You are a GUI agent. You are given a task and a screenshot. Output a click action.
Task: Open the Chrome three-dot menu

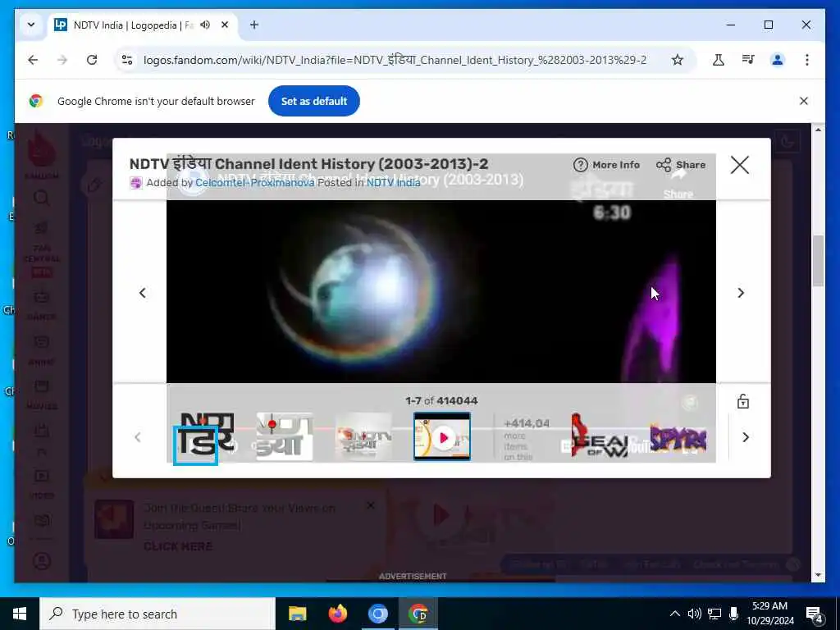pyautogui.click(x=807, y=60)
